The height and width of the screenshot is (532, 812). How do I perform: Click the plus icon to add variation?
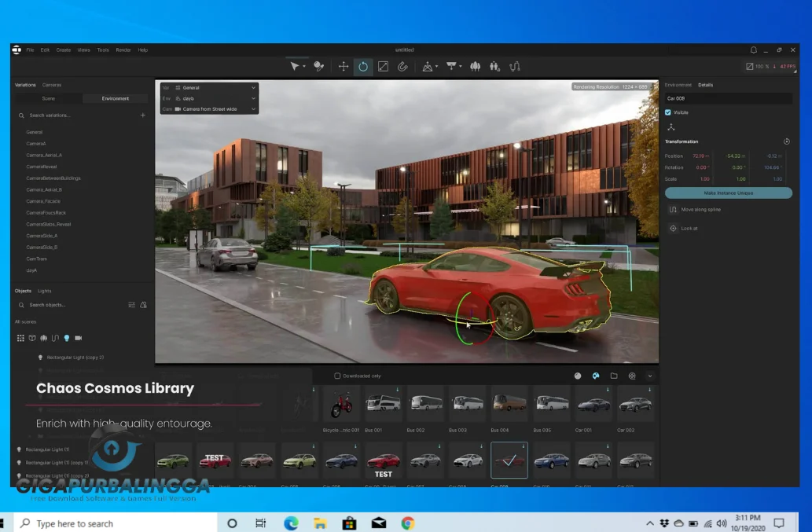(x=143, y=115)
